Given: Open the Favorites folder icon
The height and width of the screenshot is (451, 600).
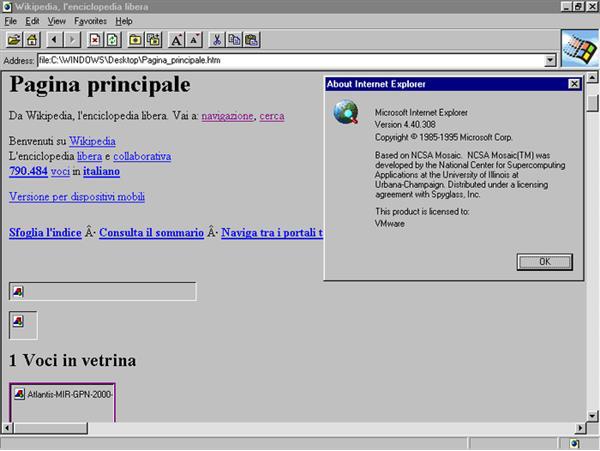Looking at the screenshot, I should coord(135,40).
